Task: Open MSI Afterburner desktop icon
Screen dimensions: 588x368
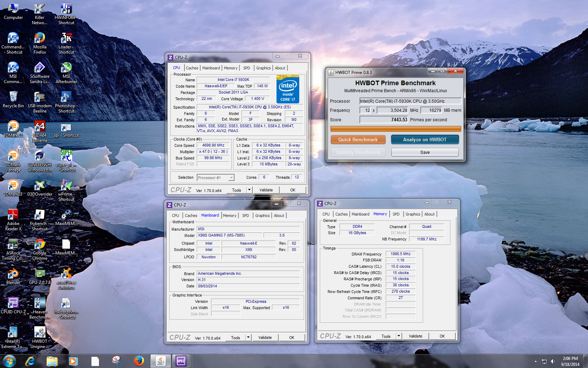Action: [66, 73]
